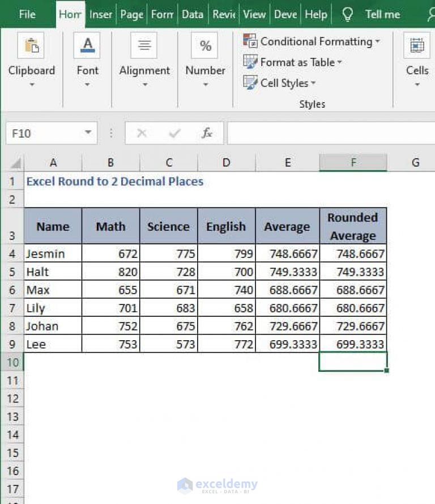Select Lee's Science score 573

coord(169,344)
